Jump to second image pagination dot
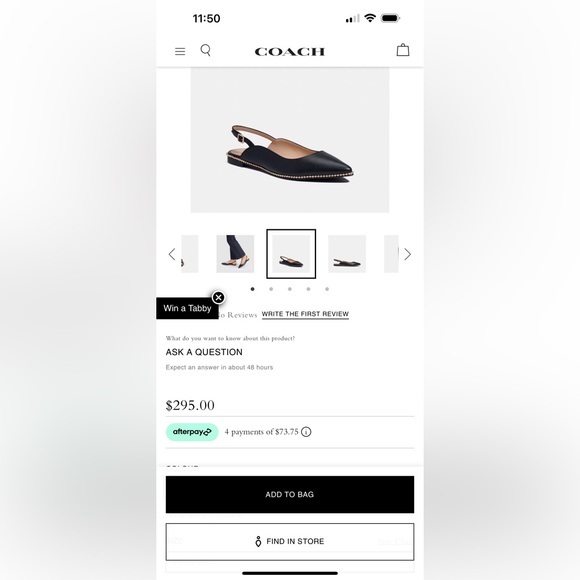This screenshot has width=580, height=580. 271,289
